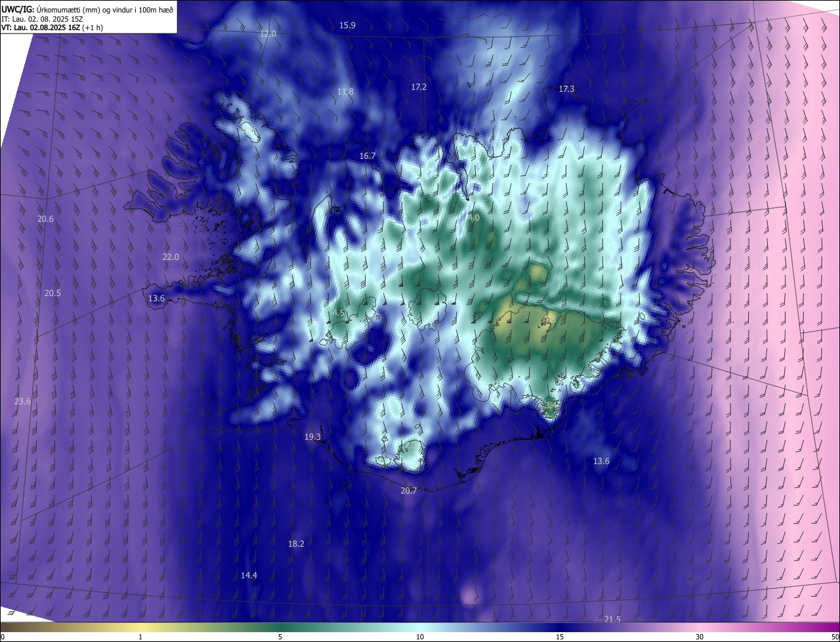Click the 18.2 wind value label
The image size is (840, 642).
click(x=296, y=544)
